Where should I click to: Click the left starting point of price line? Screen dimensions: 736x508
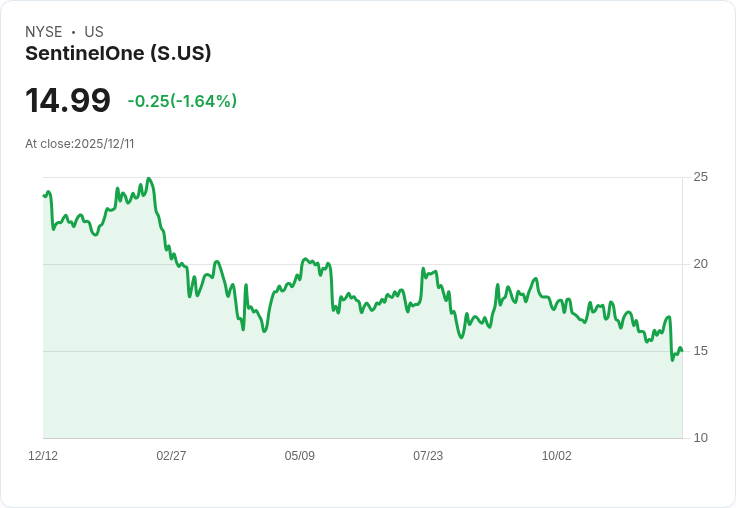pyautogui.click(x=44, y=195)
